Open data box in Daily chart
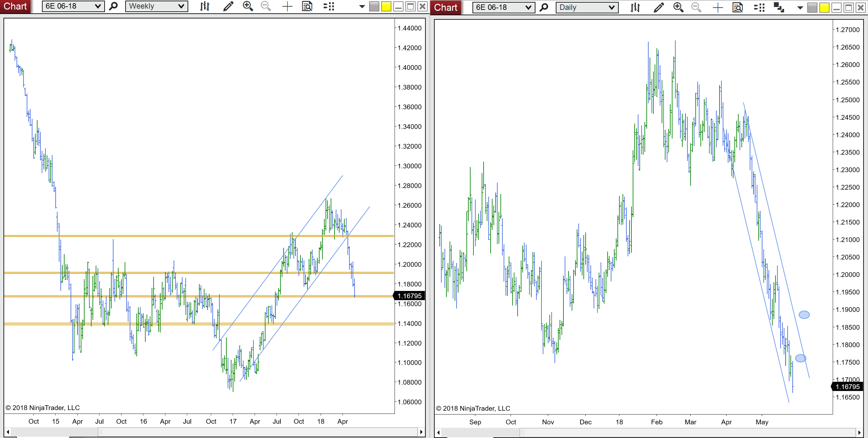This screenshot has width=868, height=438. tap(738, 7)
